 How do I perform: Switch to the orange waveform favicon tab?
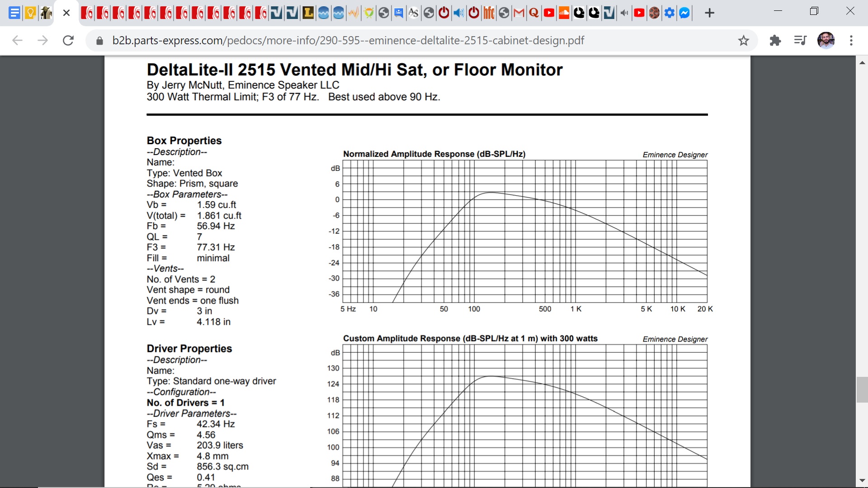[354, 13]
